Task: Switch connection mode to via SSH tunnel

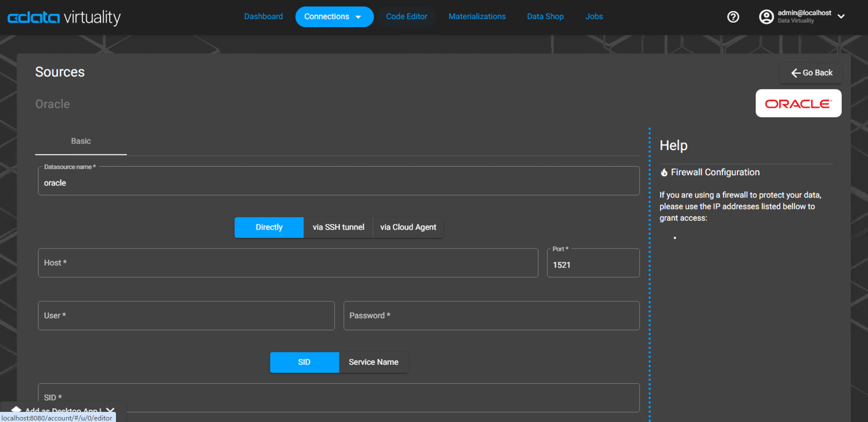Action: [338, 227]
